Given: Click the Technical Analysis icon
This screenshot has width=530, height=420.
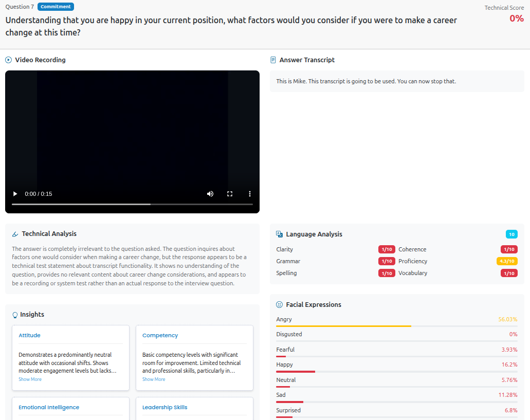Looking at the screenshot, I should tap(15, 234).
